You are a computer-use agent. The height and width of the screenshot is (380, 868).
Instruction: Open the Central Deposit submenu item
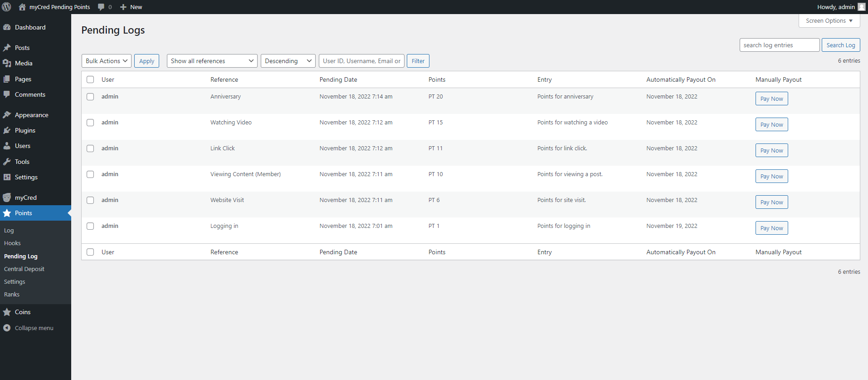tap(24, 269)
